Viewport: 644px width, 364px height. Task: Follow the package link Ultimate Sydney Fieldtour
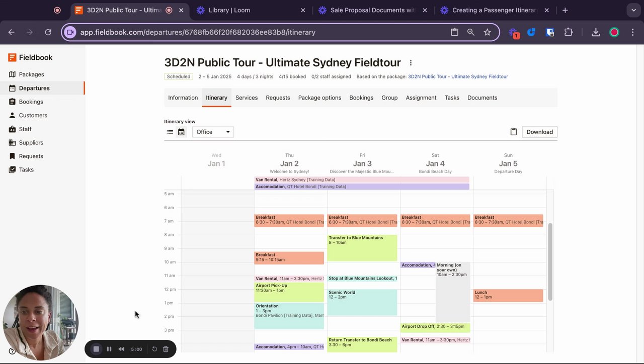pyautogui.click(x=458, y=77)
